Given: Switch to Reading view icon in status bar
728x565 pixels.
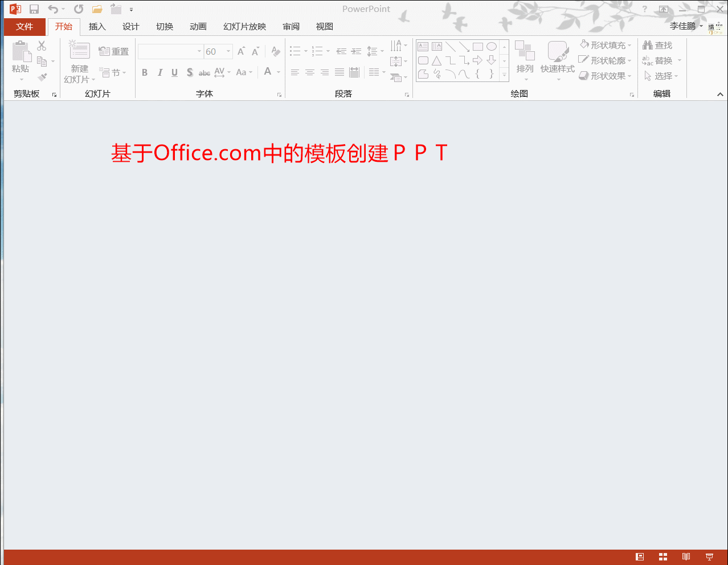Looking at the screenshot, I should tap(686, 556).
